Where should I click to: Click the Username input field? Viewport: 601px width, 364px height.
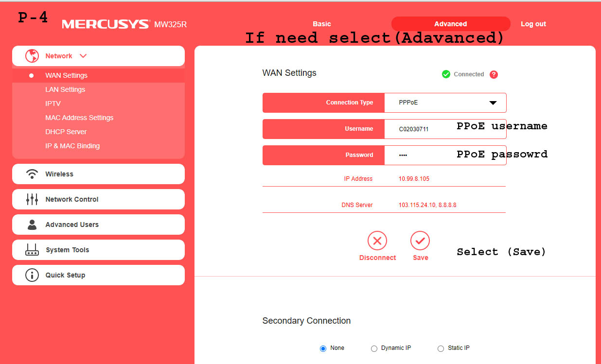click(x=423, y=129)
